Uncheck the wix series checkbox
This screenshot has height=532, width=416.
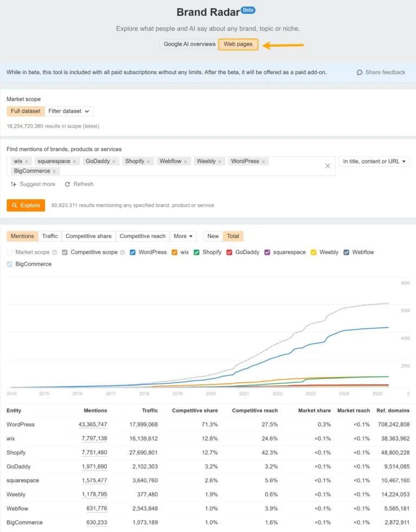174,252
